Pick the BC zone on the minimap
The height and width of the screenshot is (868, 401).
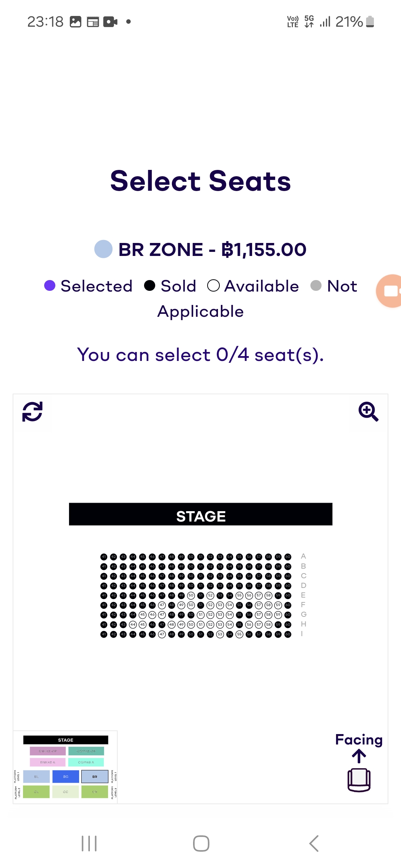coord(66,776)
